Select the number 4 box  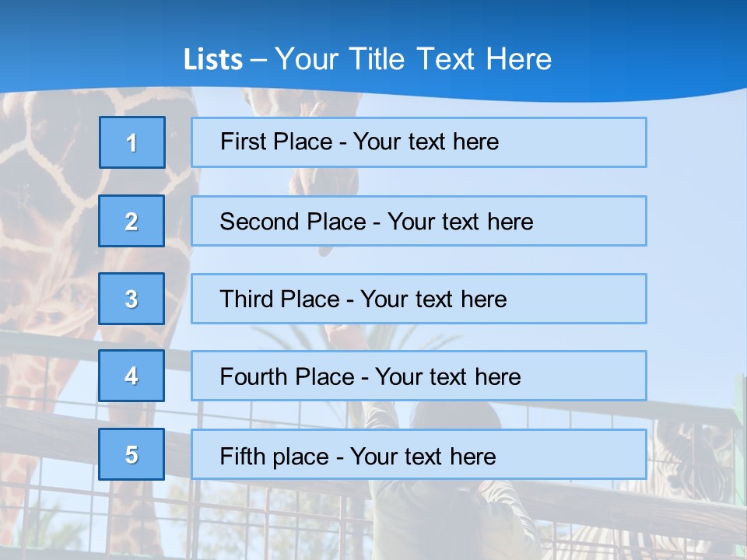[x=132, y=376]
